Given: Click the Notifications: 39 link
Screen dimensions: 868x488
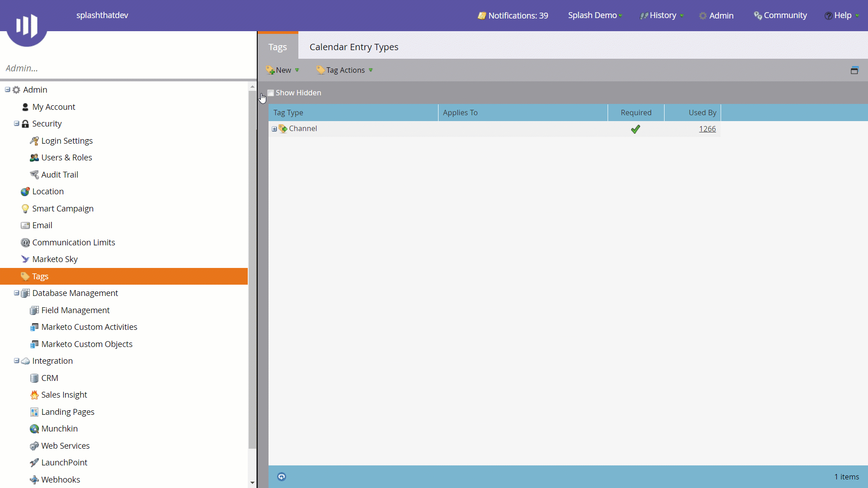Looking at the screenshot, I should pos(518,16).
